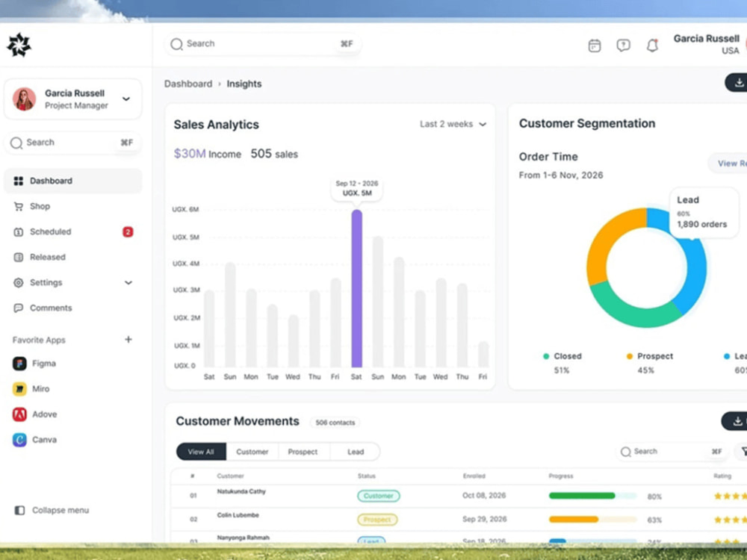The height and width of the screenshot is (560, 747).
Task: Click the Prospect status pill for Colin Lubembe
Action: pyautogui.click(x=377, y=520)
